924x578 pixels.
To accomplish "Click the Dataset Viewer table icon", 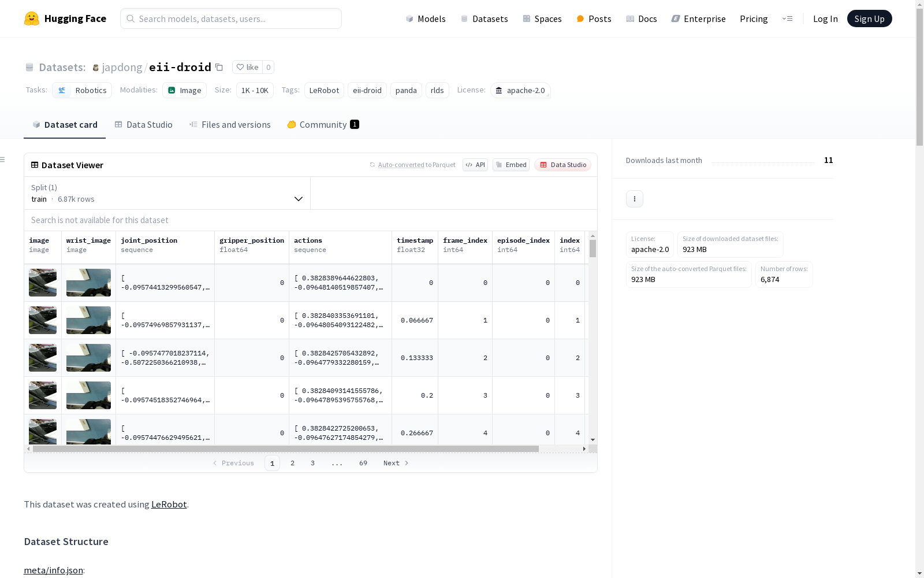I will (x=35, y=165).
